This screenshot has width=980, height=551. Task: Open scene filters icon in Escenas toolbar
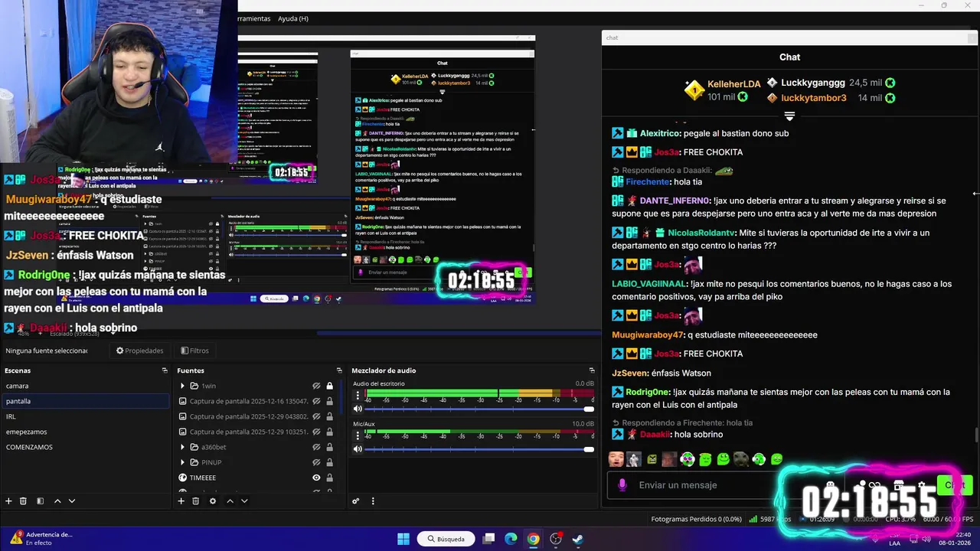pyautogui.click(x=40, y=501)
